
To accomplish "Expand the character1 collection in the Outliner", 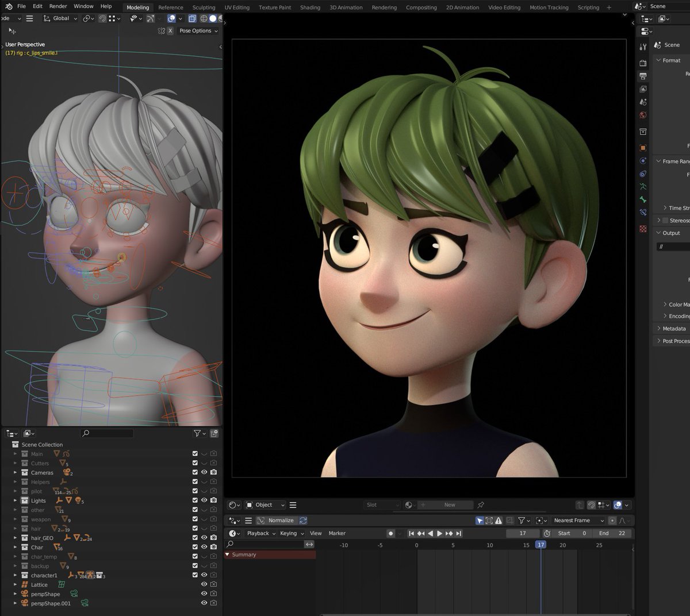I will (16, 575).
